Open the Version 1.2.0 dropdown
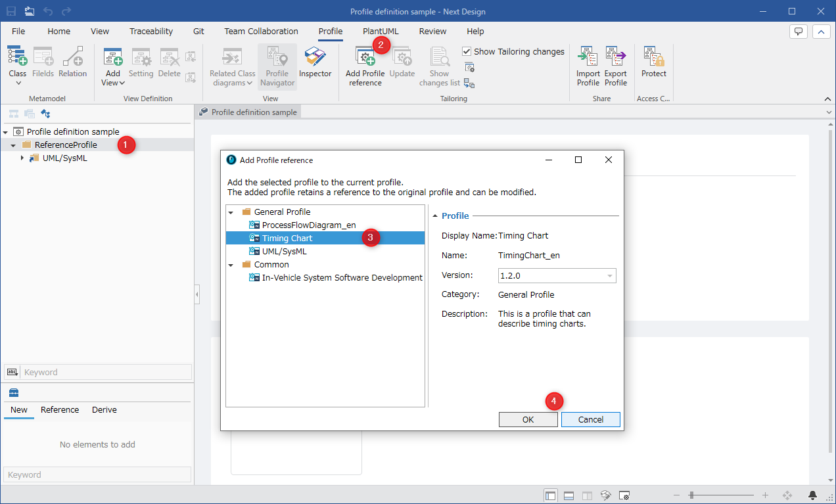The image size is (836, 504). point(557,276)
